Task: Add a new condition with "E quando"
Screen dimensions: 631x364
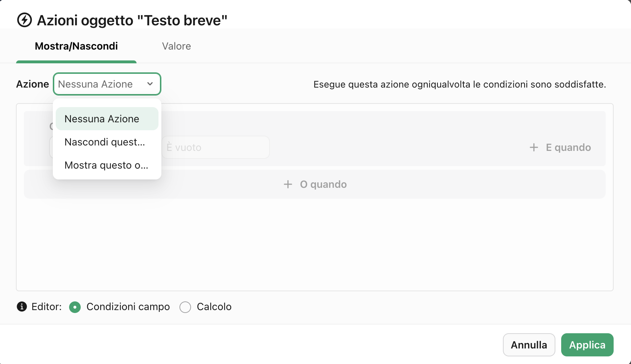Action: tap(559, 147)
